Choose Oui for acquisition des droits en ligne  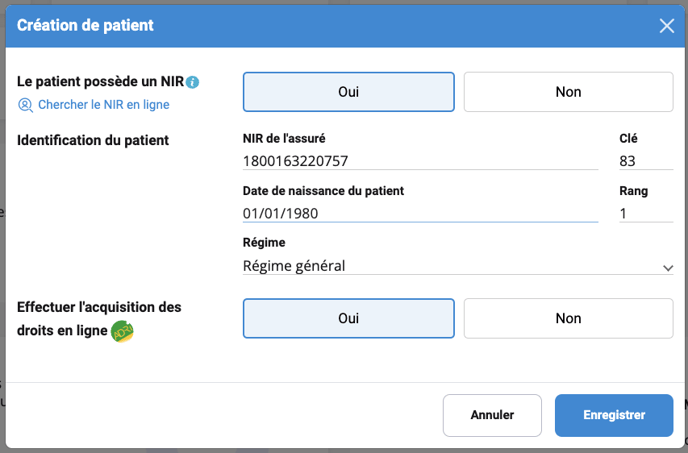(x=348, y=318)
